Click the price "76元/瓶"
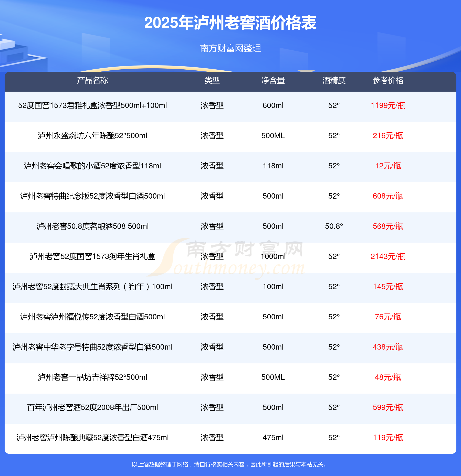The height and width of the screenshot is (476, 461). pyautogui.click(x=388, y=317)
